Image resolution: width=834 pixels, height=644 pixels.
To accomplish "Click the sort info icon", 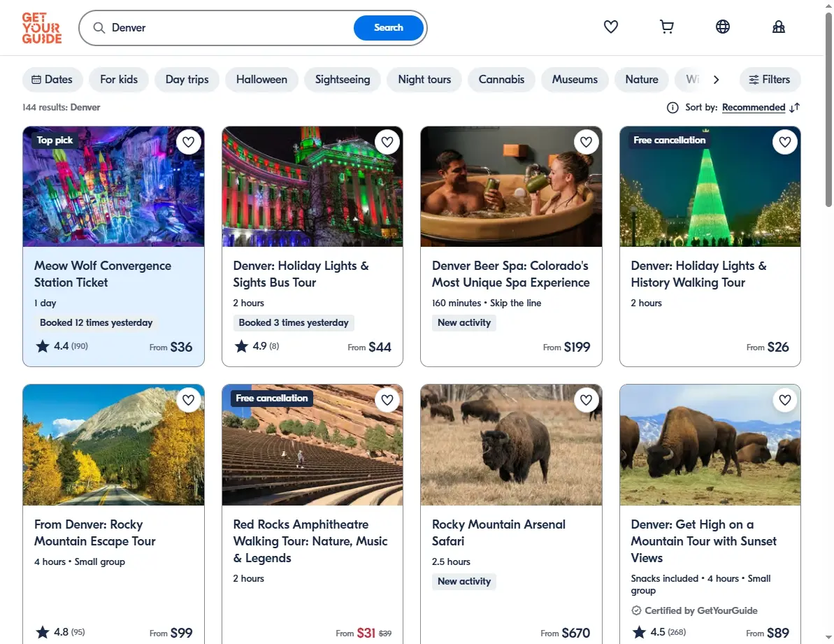I will (x=673, y=108).
